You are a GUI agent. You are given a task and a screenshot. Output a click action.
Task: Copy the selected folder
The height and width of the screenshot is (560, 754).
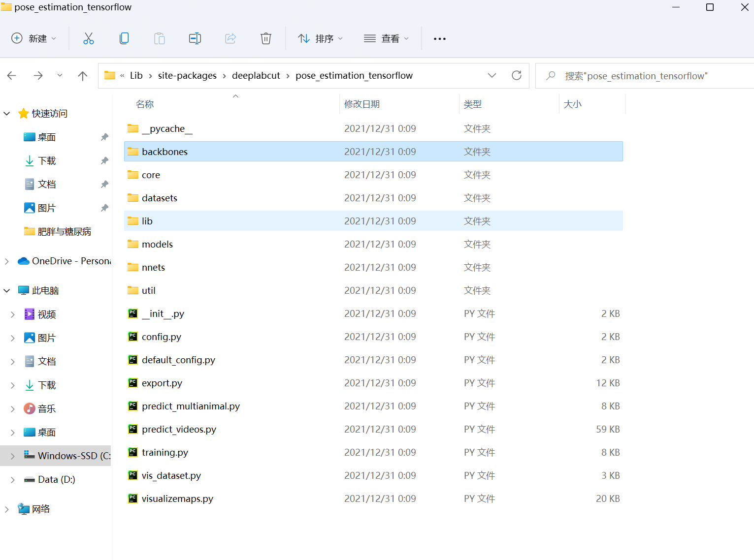pyautogui.click(x=124, y=38)
